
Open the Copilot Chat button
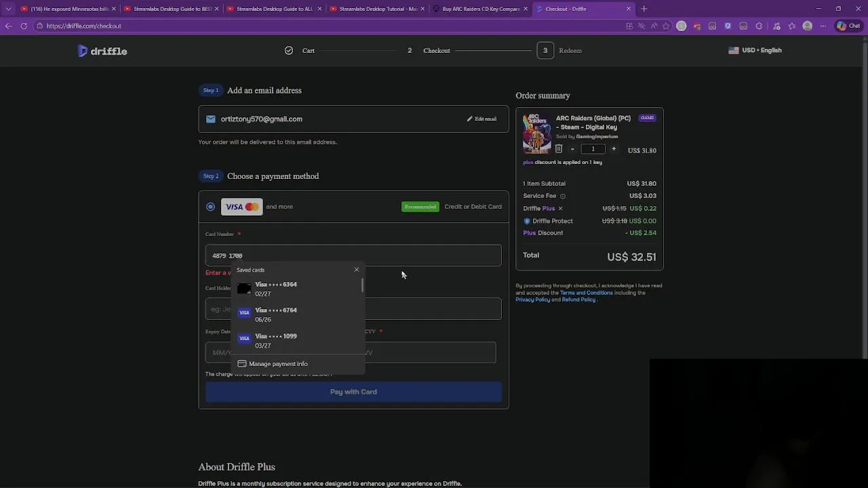848,26
